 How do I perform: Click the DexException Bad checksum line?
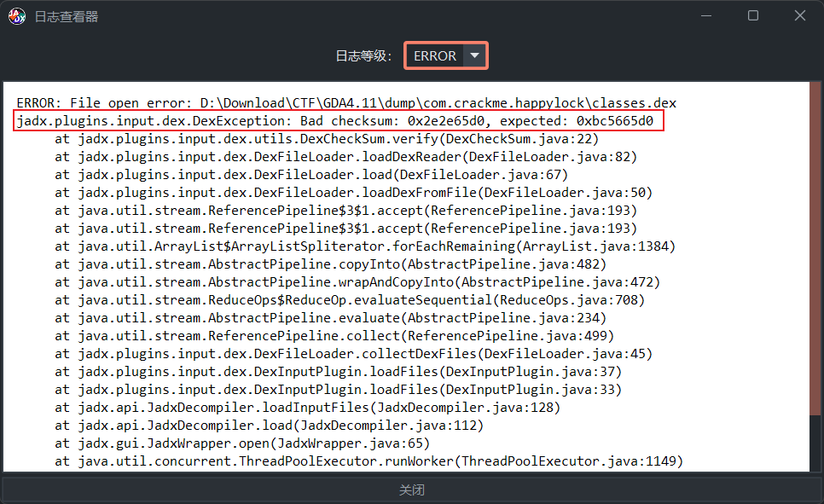(x=334, y=121)
